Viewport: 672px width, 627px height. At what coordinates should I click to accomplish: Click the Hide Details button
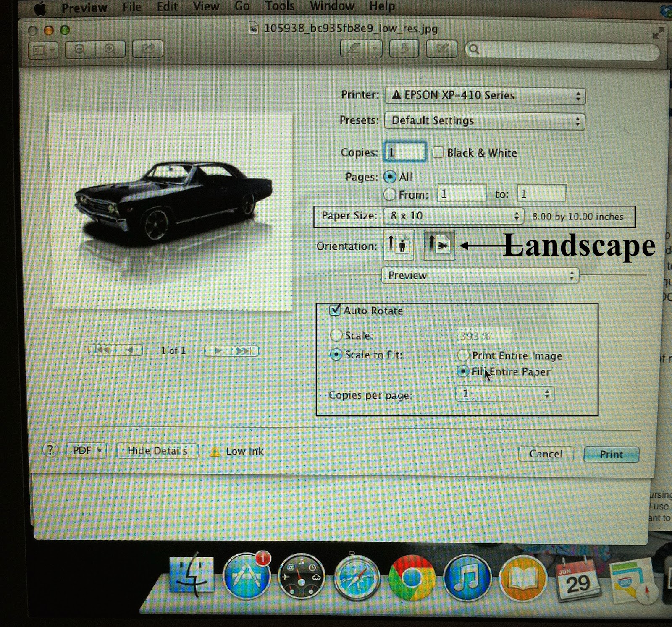157,451
